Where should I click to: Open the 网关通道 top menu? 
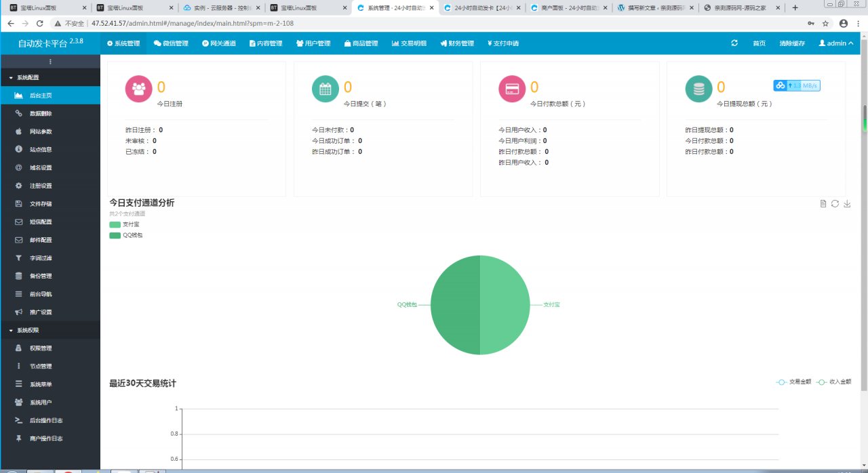(x=219, y=43)
